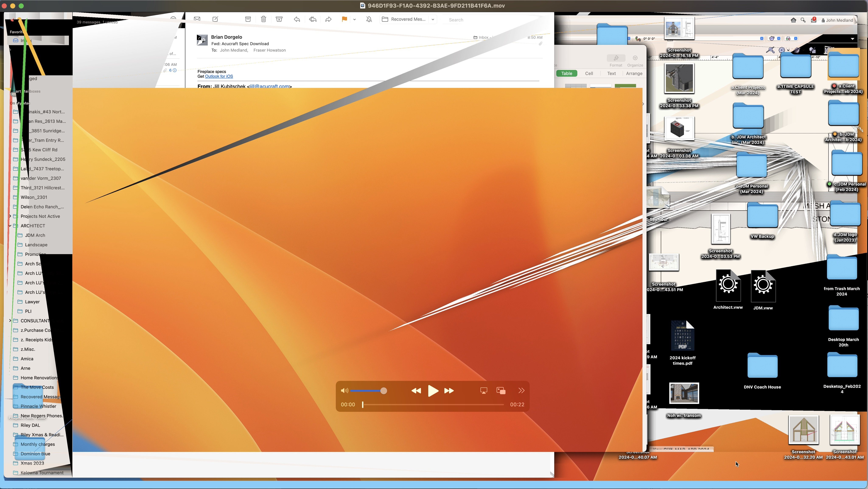Click the jill@acucraft.com email link
This screenshot has width=868, height=489.
point(269,86)
